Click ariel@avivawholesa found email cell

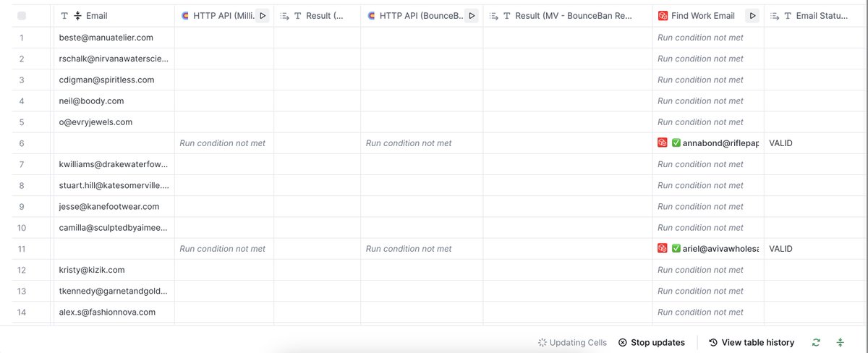pos(708,249)
